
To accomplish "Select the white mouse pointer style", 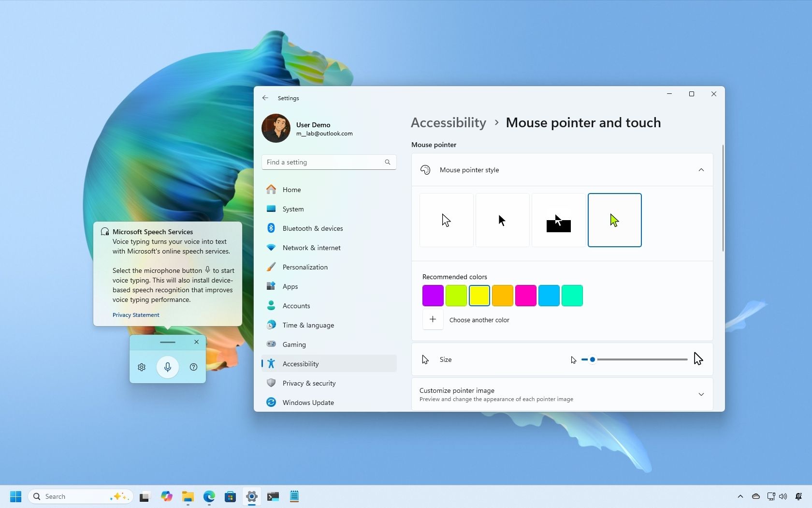I will [x=446, y=220].
